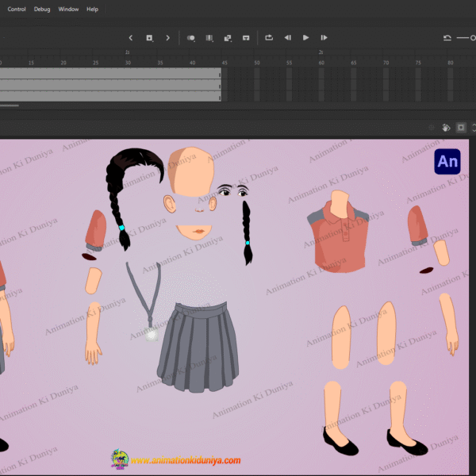Viewport: 476px width, 476px height.
Task: Jump to frame 40 on ruler
Action: point(193,63)
